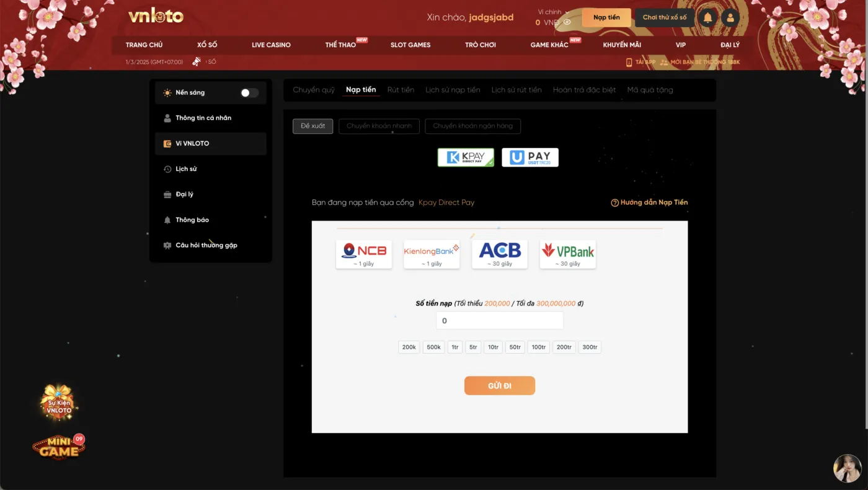
Task: Open the LIVE CASINO navigation menu
Action: coord(271,45)
